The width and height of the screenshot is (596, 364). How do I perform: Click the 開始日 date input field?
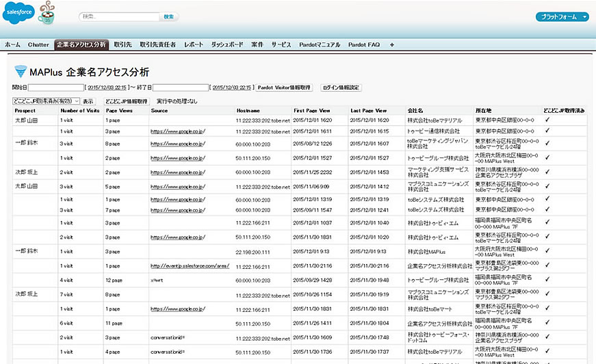(56, 88)
